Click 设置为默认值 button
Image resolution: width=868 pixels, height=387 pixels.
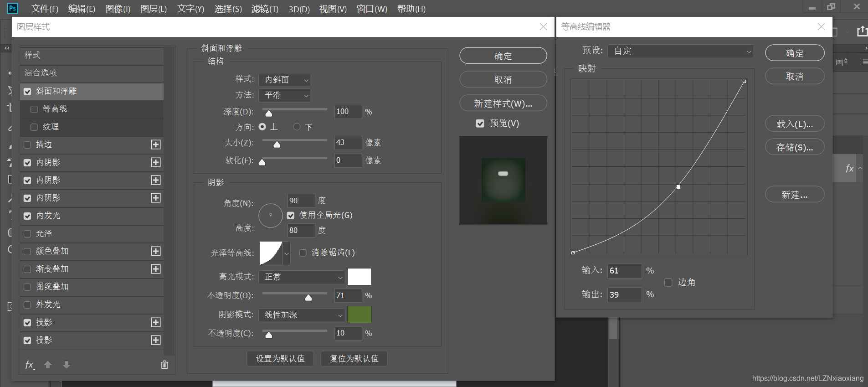280,359
